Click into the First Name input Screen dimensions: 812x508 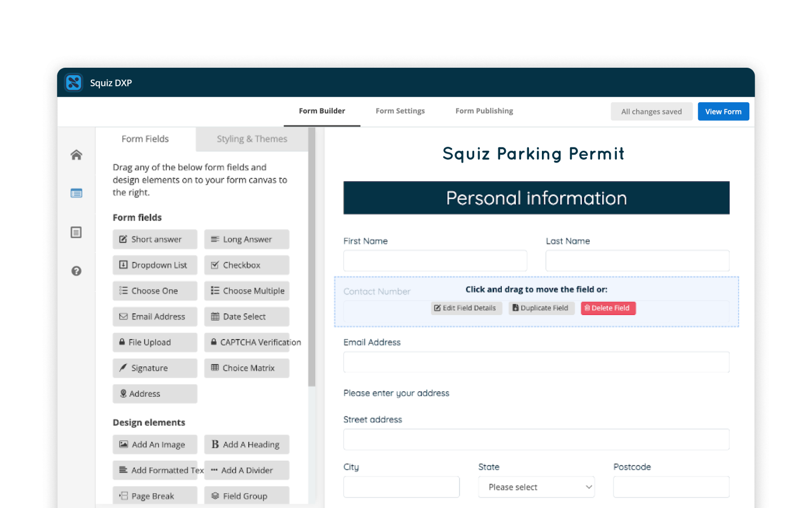[x=435, y=261]
